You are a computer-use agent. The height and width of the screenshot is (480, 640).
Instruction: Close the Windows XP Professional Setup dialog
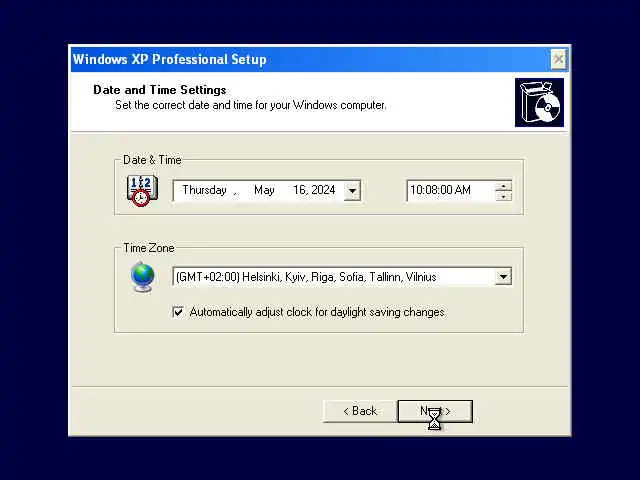click(558, 60)
